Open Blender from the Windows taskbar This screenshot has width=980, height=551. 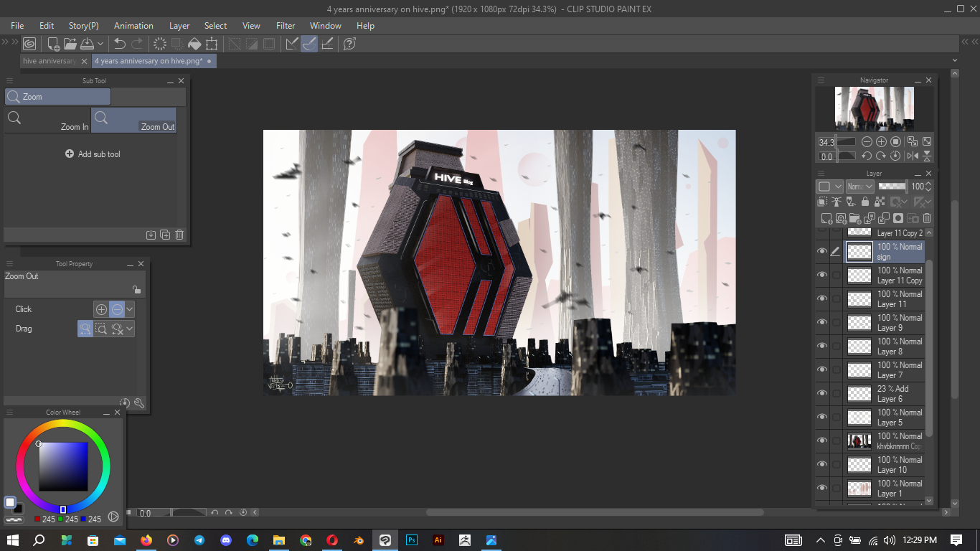pyautogui.click(x=358, y=540)
